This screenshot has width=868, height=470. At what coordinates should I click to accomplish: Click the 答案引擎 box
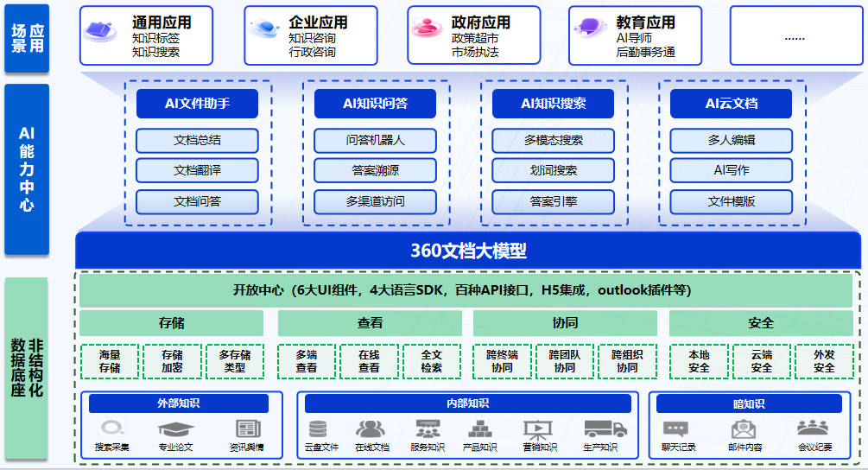(x=553, y=201)
